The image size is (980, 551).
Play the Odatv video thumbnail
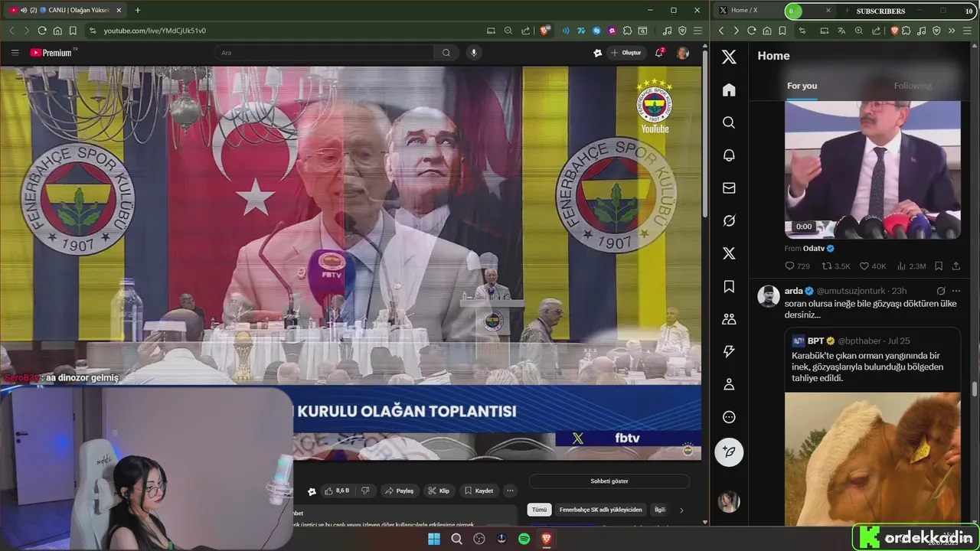click(x=873, y=169)
